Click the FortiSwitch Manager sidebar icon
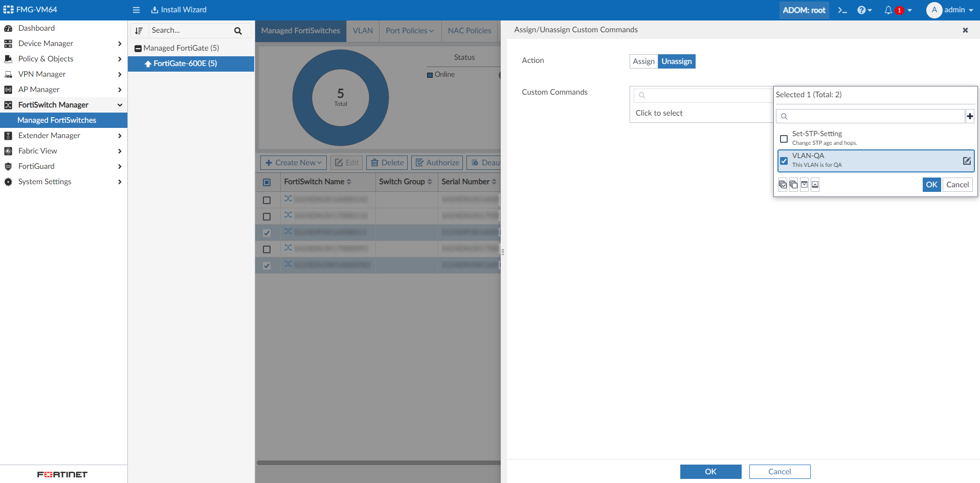Viewport: 980px width, 483px height. click(8, 105)
